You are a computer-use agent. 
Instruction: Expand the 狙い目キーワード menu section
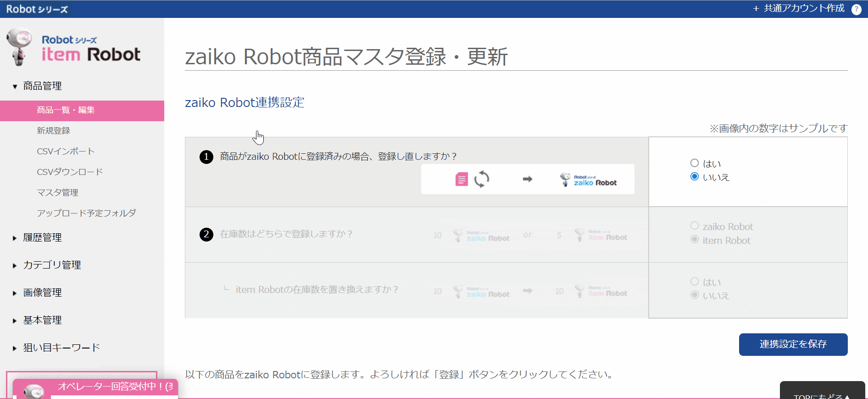coord(61,348)
